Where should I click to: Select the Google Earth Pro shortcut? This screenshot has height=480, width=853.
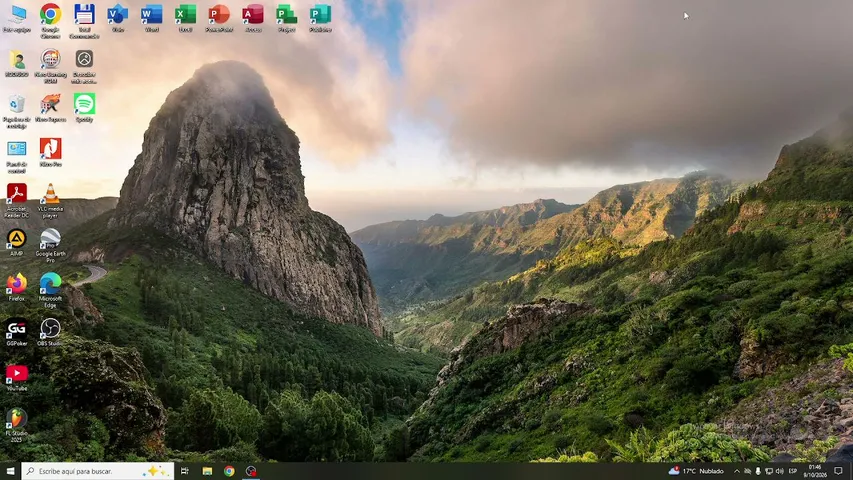50,245
